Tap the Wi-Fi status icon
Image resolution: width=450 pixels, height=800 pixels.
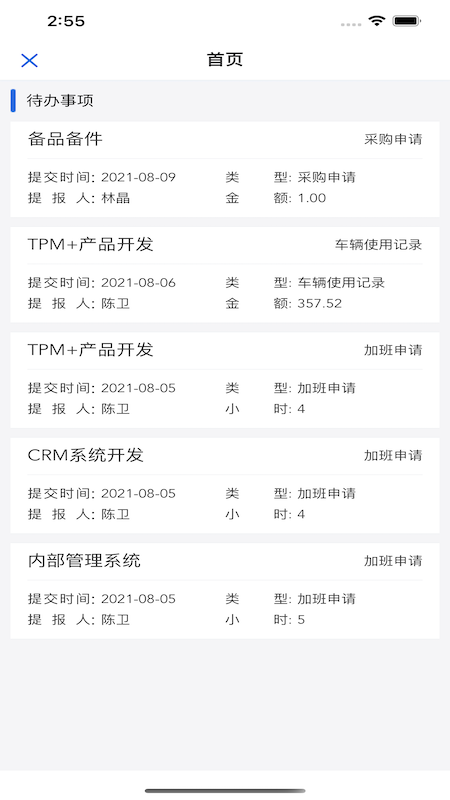click(x=377, y=21)
